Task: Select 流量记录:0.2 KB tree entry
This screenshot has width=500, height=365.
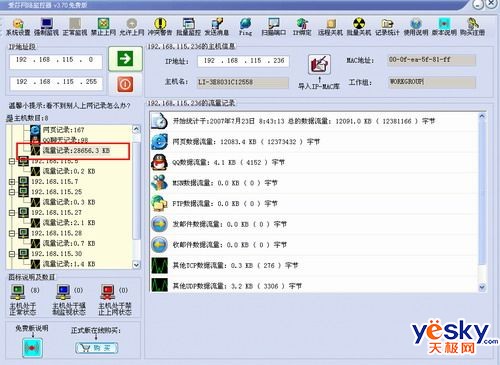Action: (x=63, y=171)
